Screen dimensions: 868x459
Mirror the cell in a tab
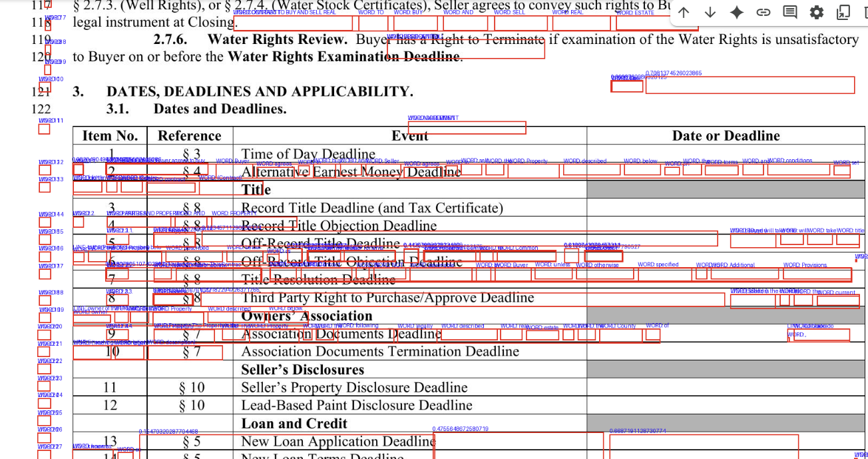pyautogui.click(x=843, y=13)
